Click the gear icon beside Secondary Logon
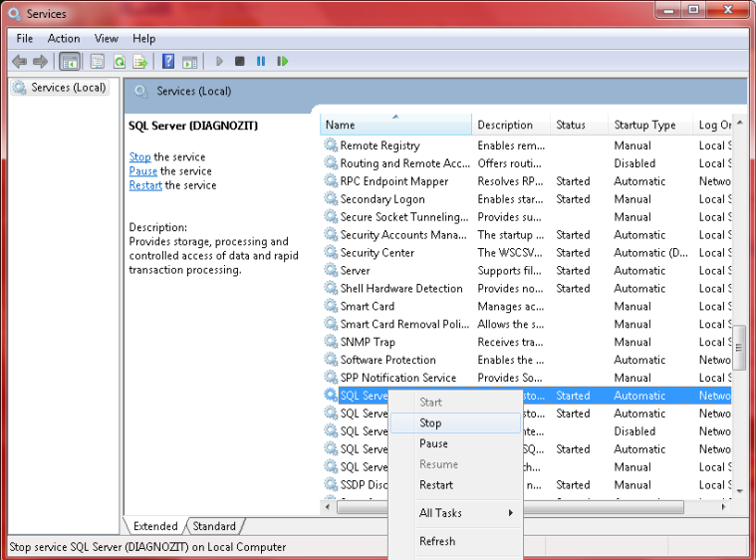Image resolution: width=756 pixels, height=560 pixels. [331, 198]
